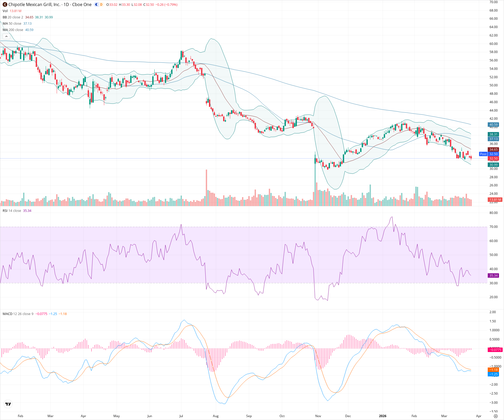Select the "Post" market label on price axis

click(483, 154)
